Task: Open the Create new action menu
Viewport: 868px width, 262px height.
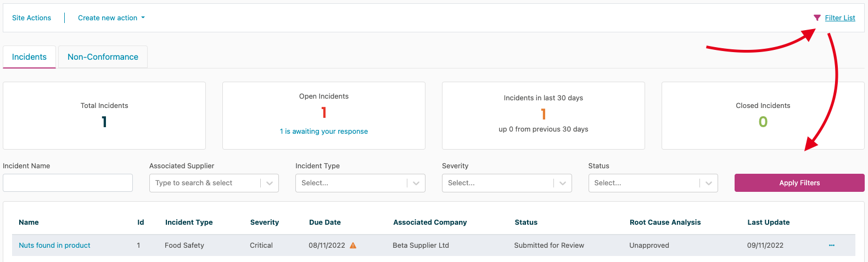Action: tap(111, 18)
